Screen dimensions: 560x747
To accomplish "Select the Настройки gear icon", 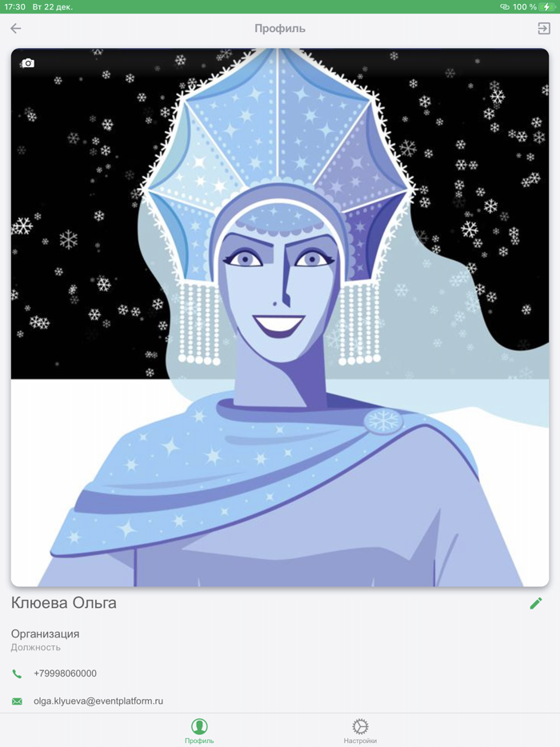I will [360, 726].
